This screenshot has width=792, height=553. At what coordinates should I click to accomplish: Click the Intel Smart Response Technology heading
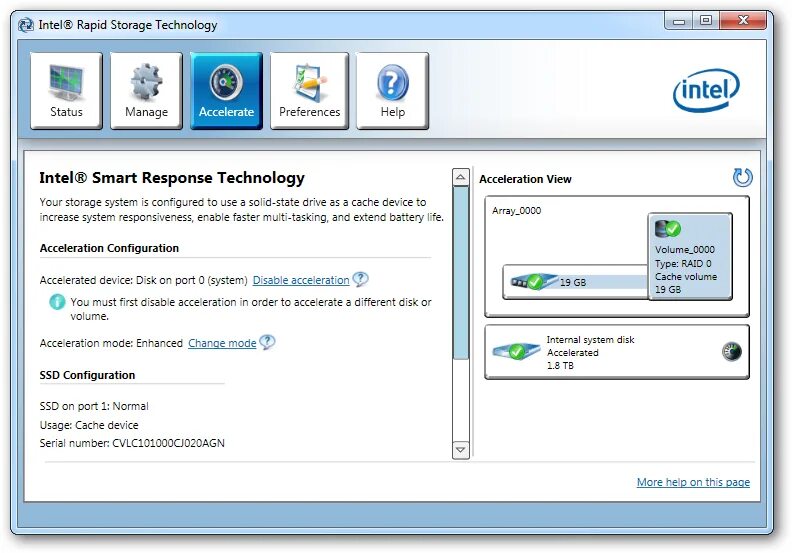point(172,178)
